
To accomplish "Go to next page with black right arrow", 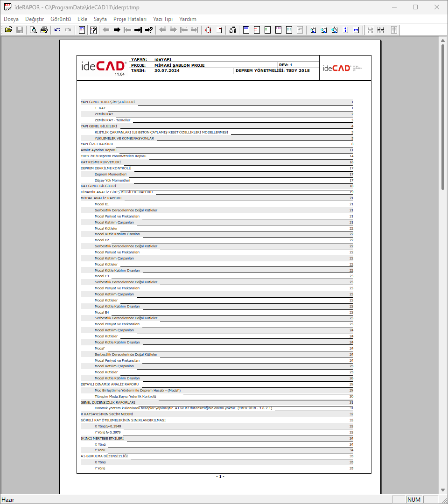I will point(117,30).
